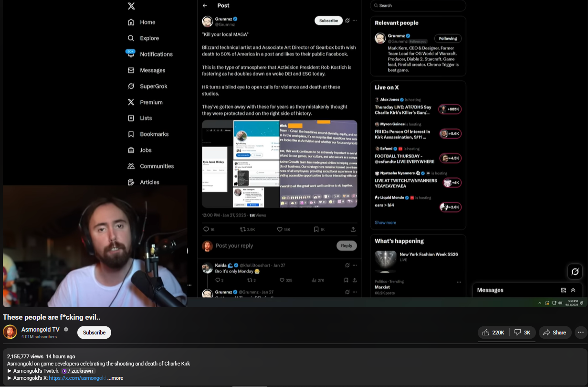Open Lists in the X sidebar
Image resolution: width=588 pixels, height=387 pixels.
tap(139, 118)
